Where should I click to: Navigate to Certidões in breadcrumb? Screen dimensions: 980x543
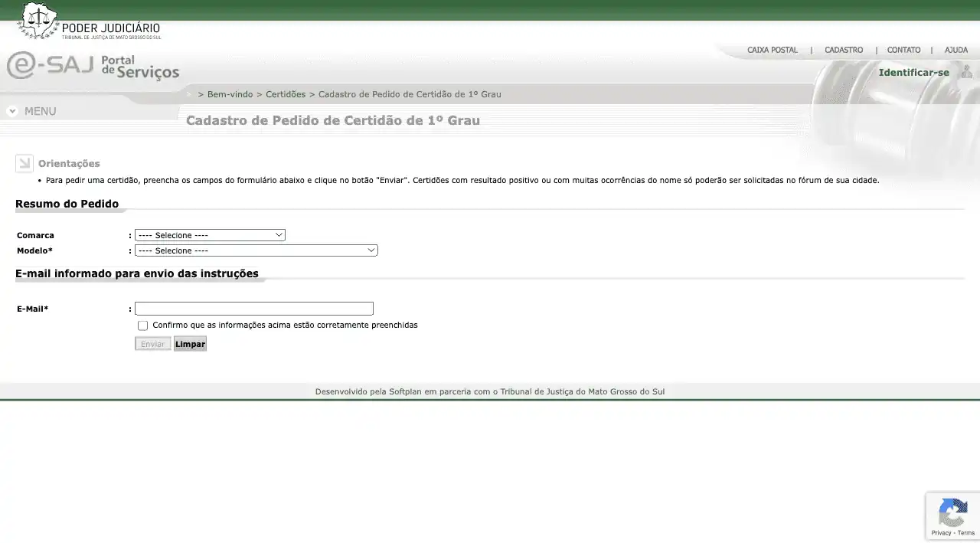[x=285, y=94]
